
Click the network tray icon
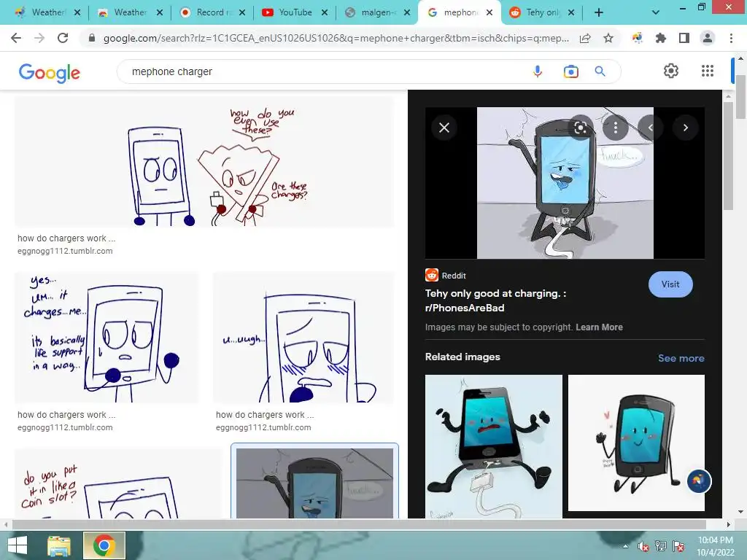[661, 546]
